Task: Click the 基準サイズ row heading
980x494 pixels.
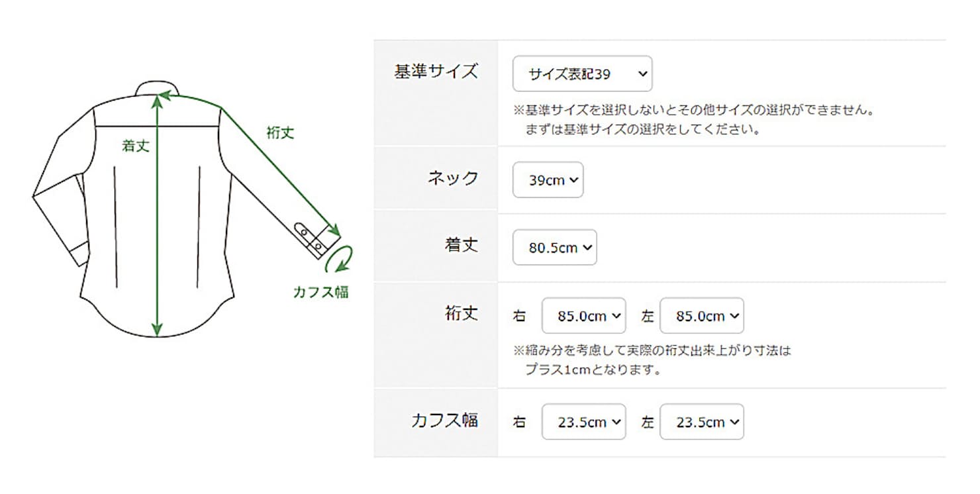Action: pos(435,72)
